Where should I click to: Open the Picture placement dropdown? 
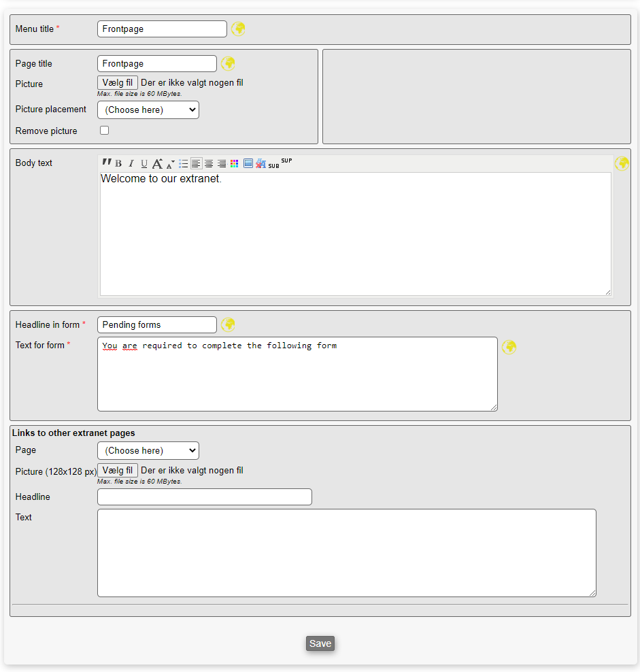tap(148, 110)
